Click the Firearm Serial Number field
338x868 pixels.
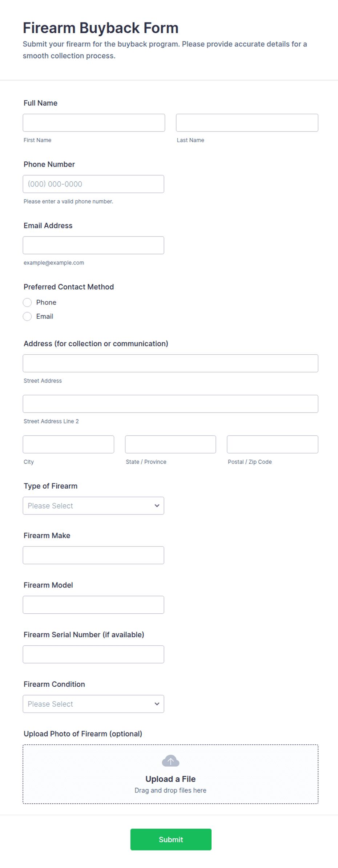click(93, 654)
